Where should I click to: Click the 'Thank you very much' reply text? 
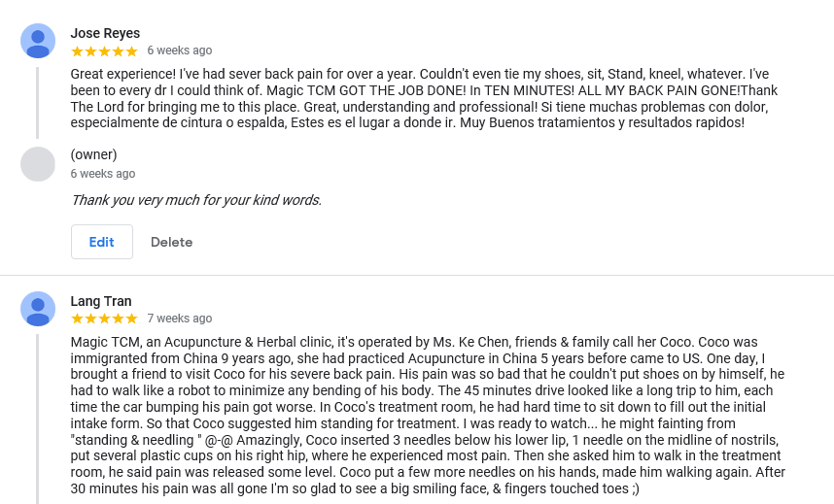click(x=196, y=201)
